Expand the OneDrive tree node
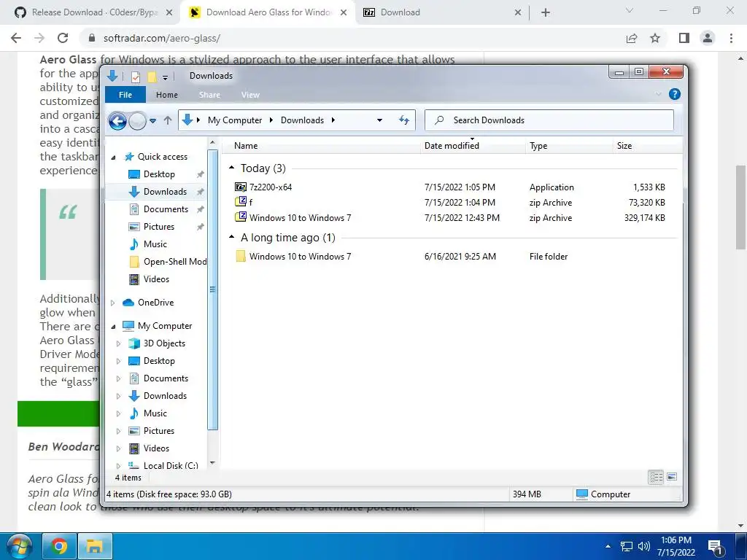 point(113,303)
